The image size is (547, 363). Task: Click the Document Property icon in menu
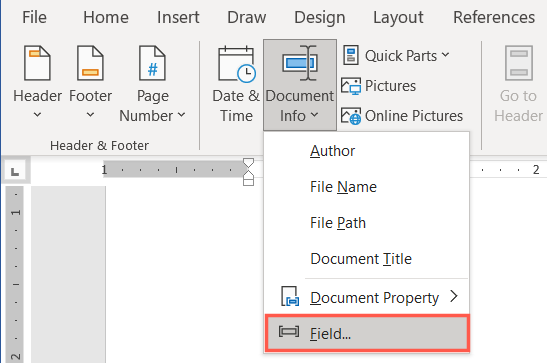(x=290, y=296)
